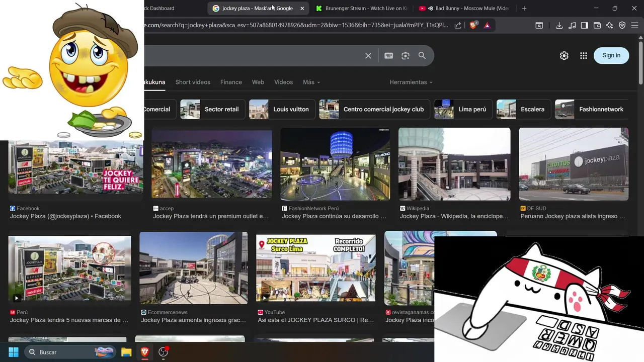The width and height of the screenshot is (644, 362).
Task: Open the Brave main menu hamburger icon
Action: [x=635, y=25]
